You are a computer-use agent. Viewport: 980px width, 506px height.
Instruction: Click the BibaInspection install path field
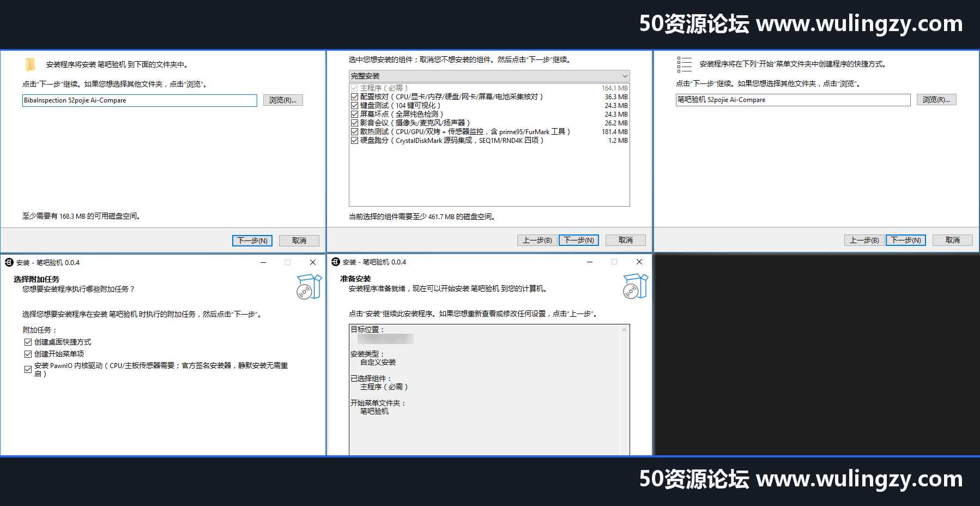(140, 100)
